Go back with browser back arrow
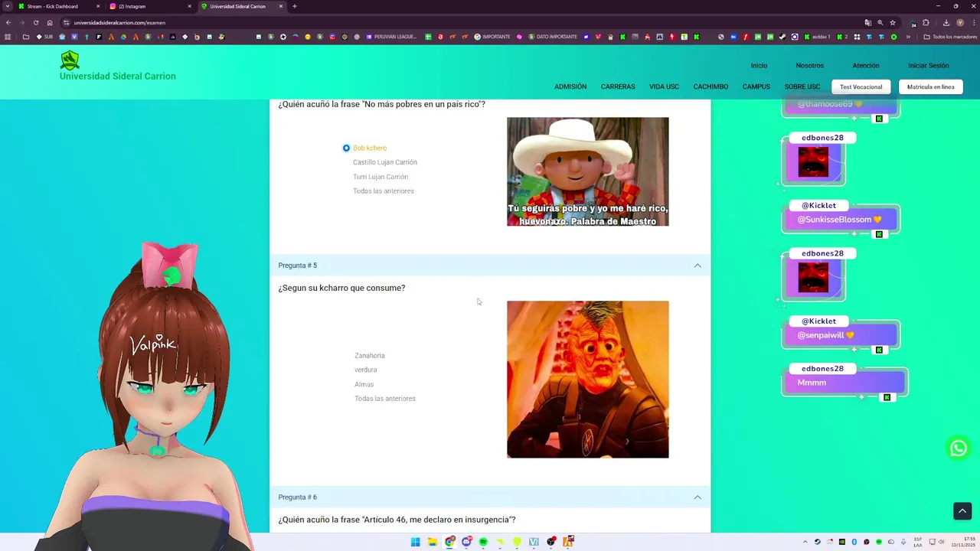Viewport: 980px width, 551px height. 8,23
